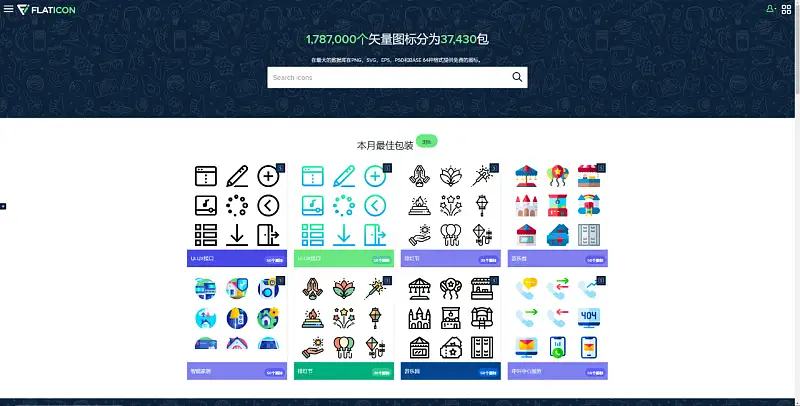
Task: Click the black loading spinner icon
Action: (x=237, y=206)
